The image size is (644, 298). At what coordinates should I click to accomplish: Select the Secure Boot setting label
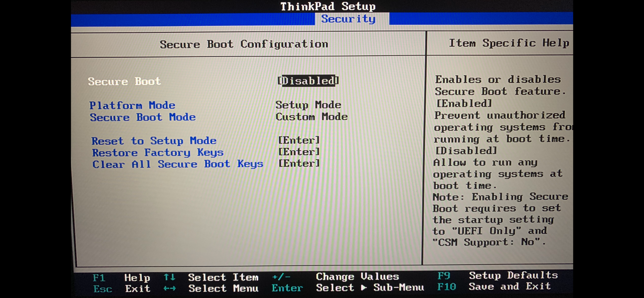click(x=124, y=81)
